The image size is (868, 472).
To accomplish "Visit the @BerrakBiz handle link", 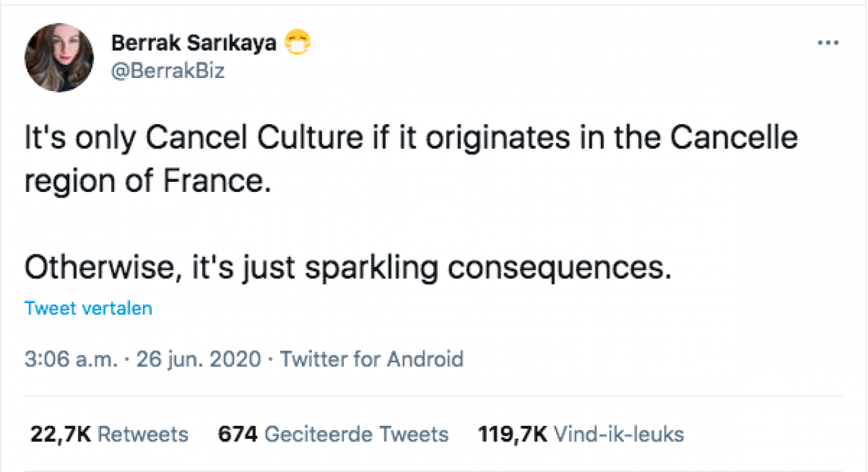I will click(x=167, y=70).
